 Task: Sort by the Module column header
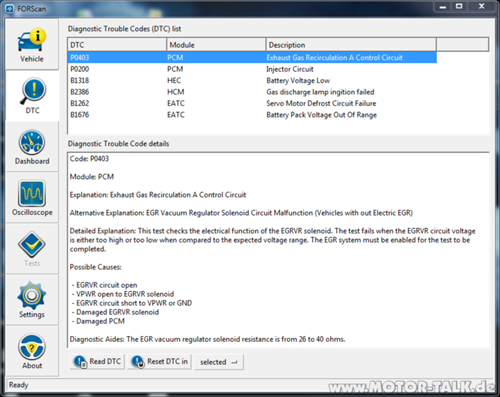216,45
